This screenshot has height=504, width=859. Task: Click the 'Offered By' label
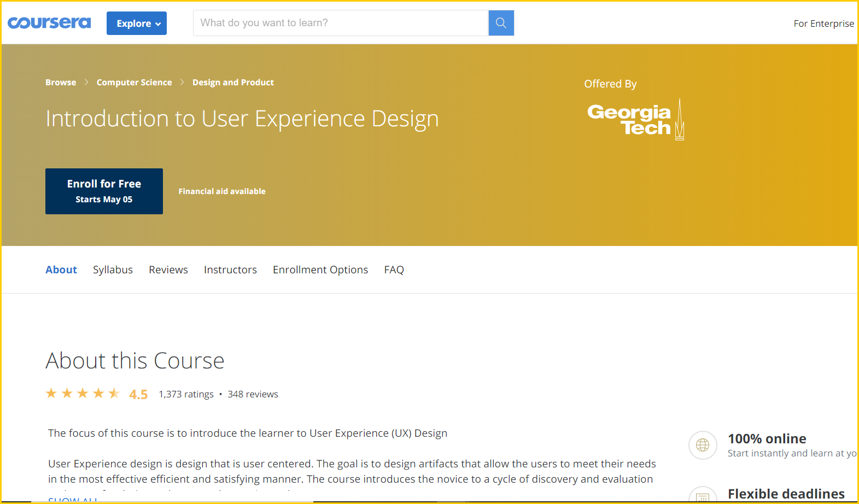(x=610, y=84)
